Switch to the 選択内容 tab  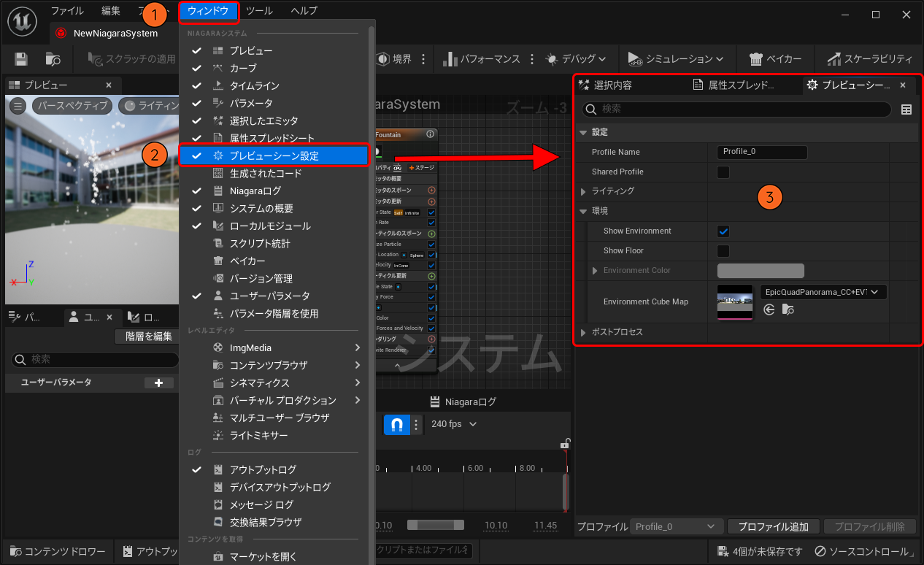click(613, 85)
